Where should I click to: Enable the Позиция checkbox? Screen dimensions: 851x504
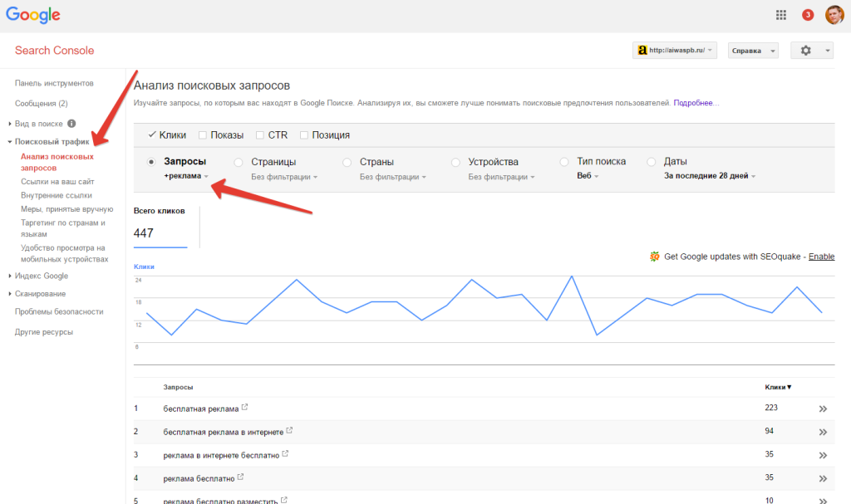304,135
